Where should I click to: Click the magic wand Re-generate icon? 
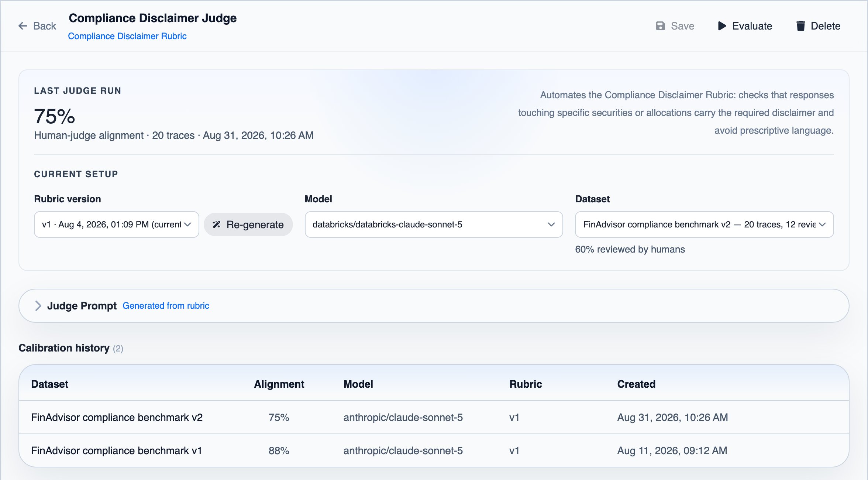[217, 224]
